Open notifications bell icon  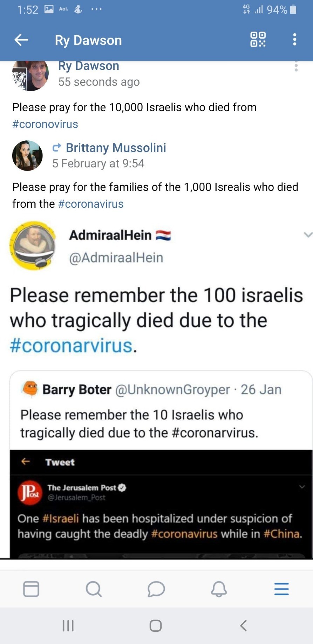[x=219, y=589]
